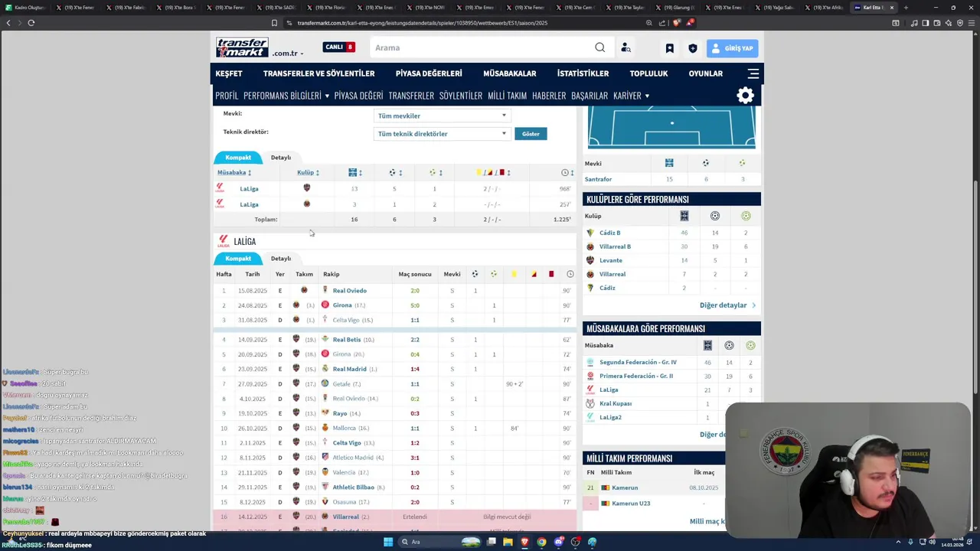Open the Başarılar player tab
The height and width of the screenshot is (551, 980).
590,96
